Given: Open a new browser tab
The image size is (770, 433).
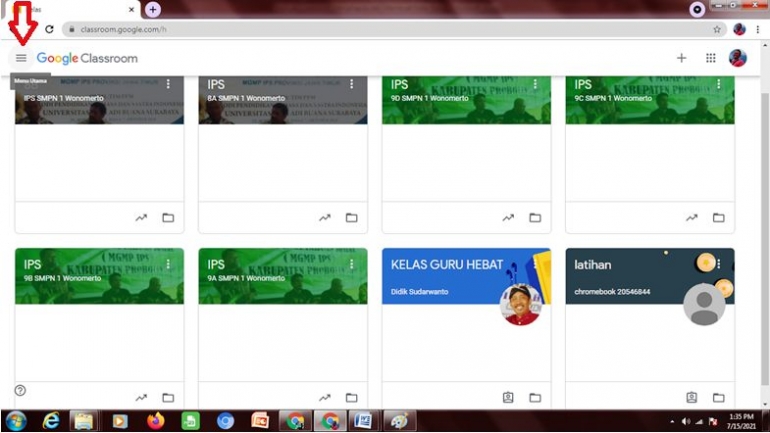Looking at the screenshot, I should 153,9.
